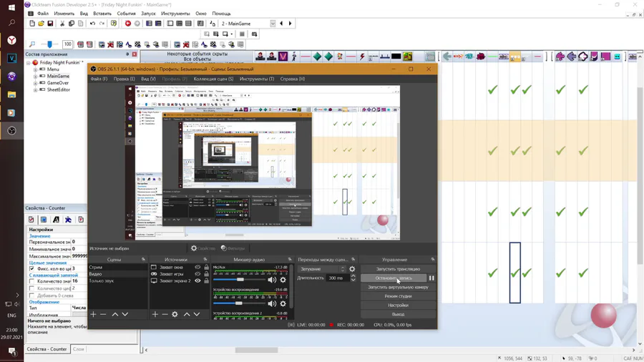Image resolution: width=644 pixels, height=362 pixels.
Task: Open OBS Настройки button
Action: tap(398, 305)
